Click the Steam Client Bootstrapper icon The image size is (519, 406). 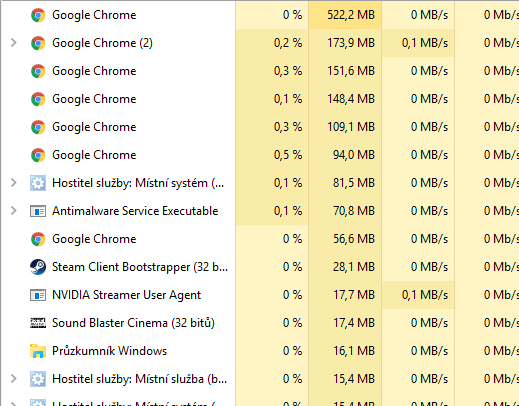[x=38, y=267]
